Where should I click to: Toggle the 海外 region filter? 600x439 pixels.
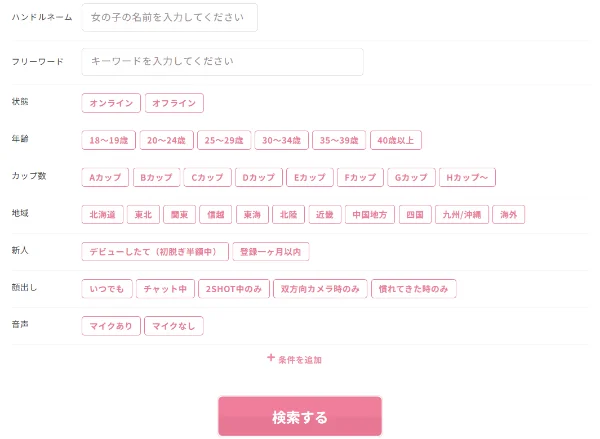point(509,214)
